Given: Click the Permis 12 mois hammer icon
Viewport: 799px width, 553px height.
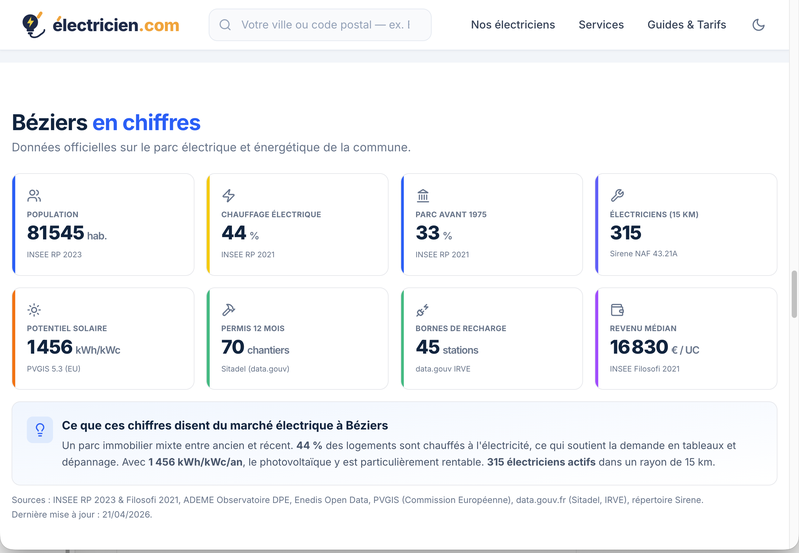Looking at the screenshot, I should click(228, 309).
